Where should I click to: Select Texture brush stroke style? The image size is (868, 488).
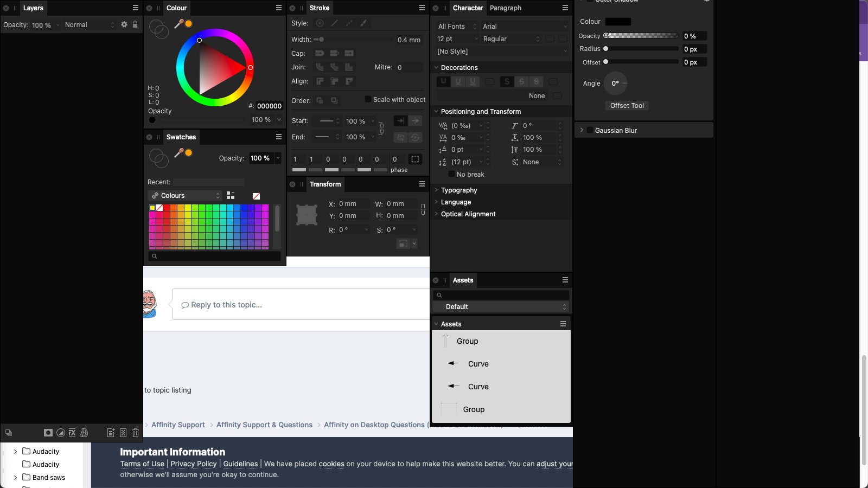pyautogui.click(x=363, y=23)
